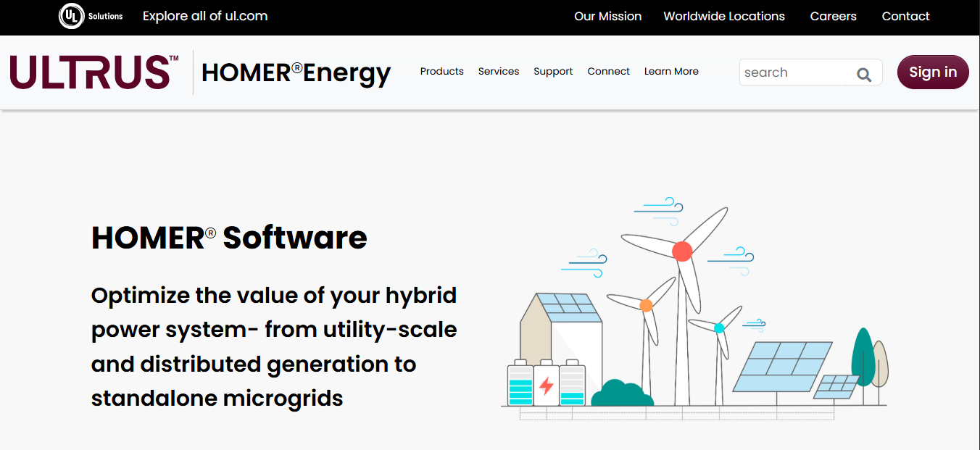Click the magnifying glass search icon
980x450 pixels.
pyautogui.click(x=864, y=73)
